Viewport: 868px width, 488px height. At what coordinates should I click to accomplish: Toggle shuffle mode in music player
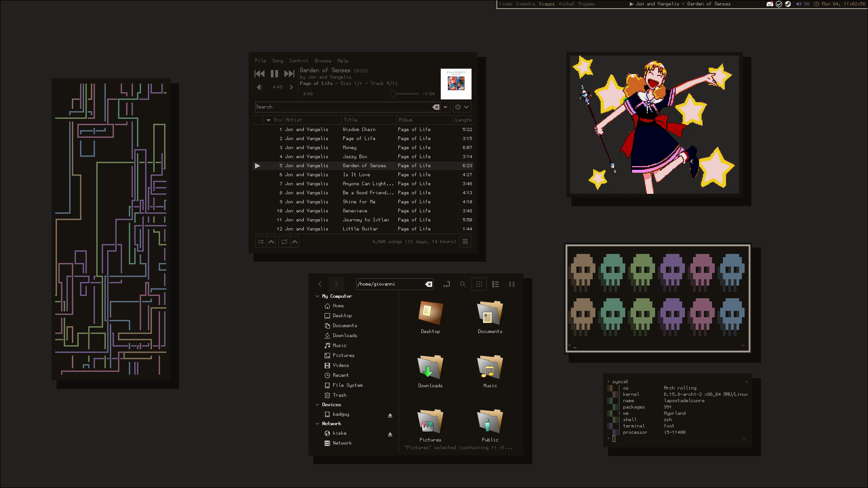[261, 242]
